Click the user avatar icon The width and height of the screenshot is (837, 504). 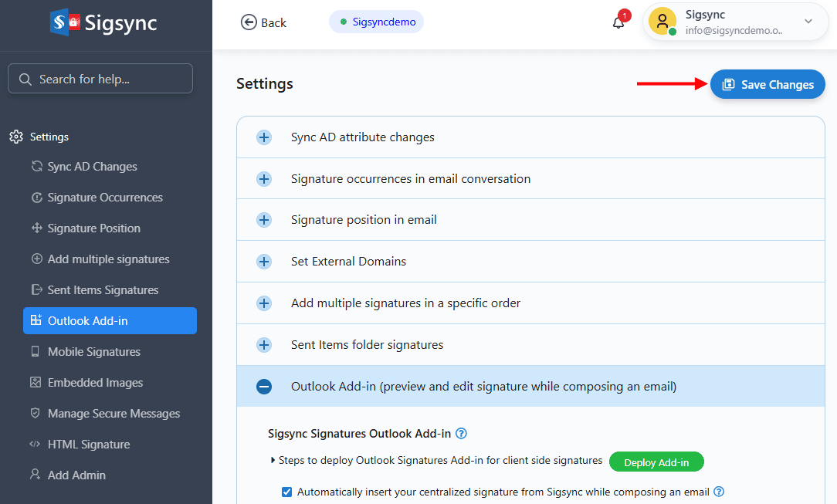pos(662,22)
